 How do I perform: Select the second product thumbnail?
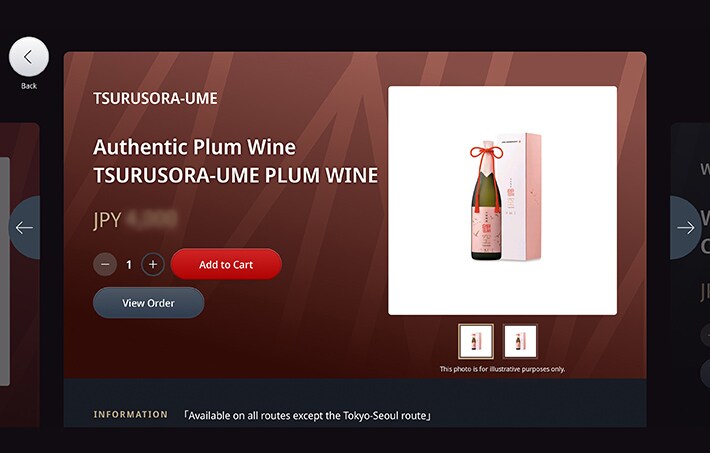click(x=520, y=341)
